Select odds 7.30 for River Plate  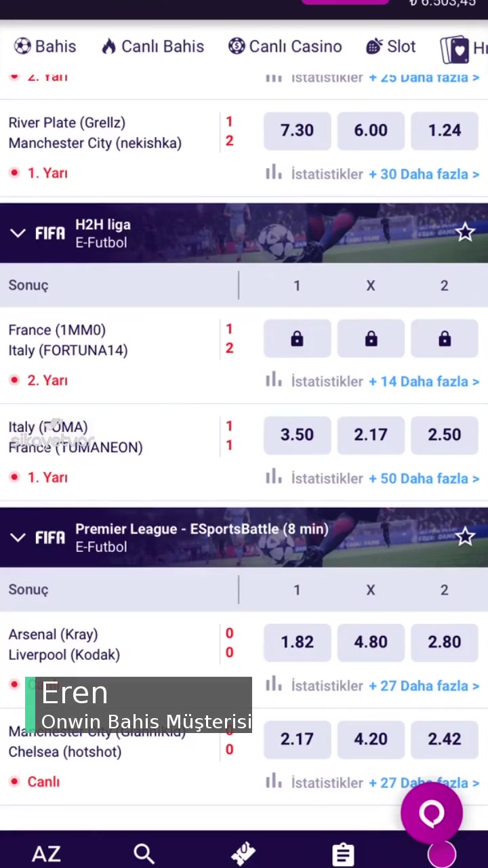[297, 130]
